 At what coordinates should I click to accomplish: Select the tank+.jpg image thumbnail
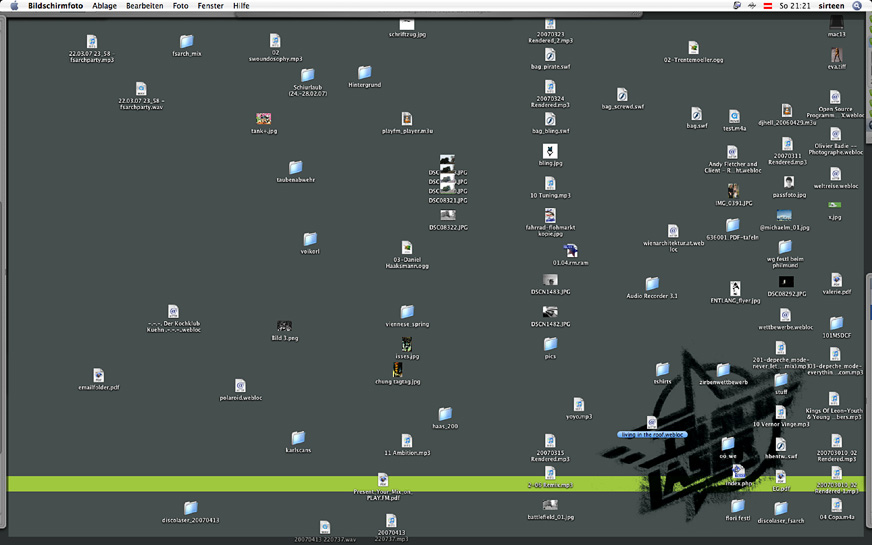[x=264, y=119]
